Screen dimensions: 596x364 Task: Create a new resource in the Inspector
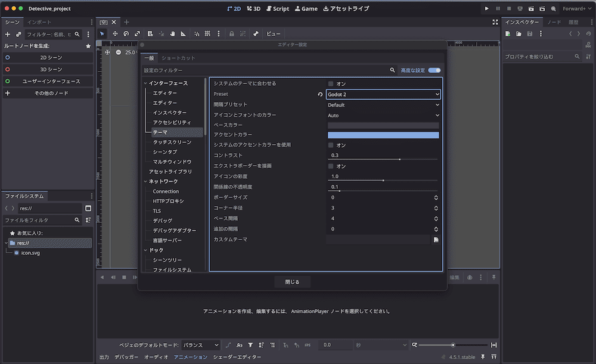(x=507, y=33)
